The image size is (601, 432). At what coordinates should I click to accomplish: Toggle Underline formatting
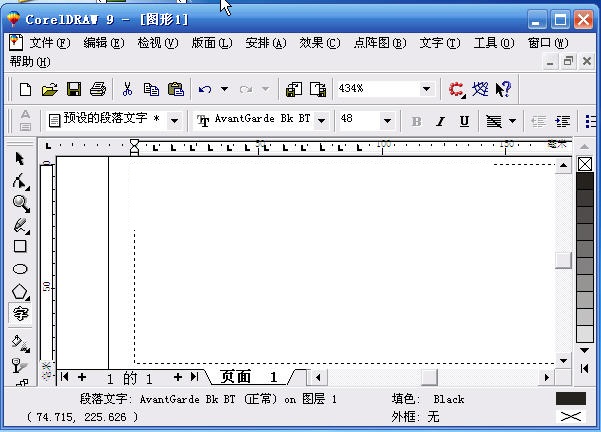click(x=464, y=122)
